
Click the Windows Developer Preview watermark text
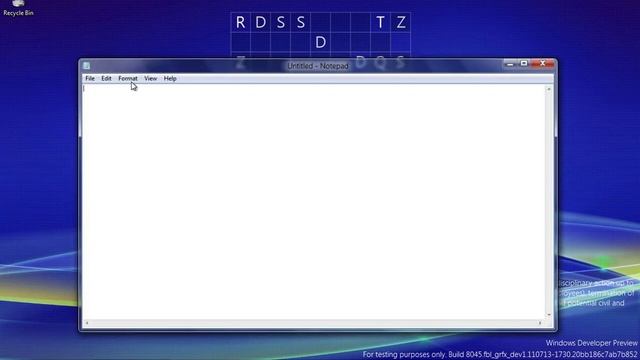click(x=591, y=343)
